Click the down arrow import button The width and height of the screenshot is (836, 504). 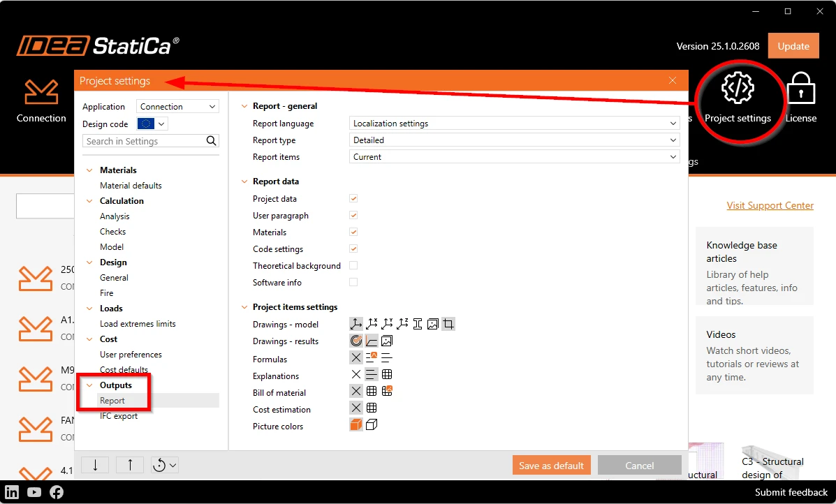tap(95, 465)
